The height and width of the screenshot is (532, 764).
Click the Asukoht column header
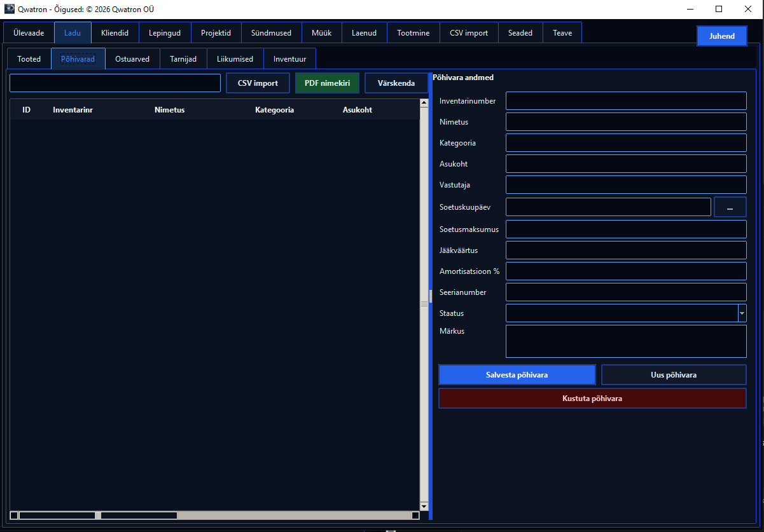tap(358, 110)
